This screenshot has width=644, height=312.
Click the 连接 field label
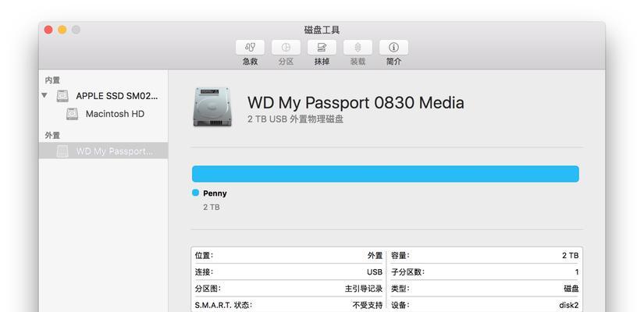tap(204, 271)
